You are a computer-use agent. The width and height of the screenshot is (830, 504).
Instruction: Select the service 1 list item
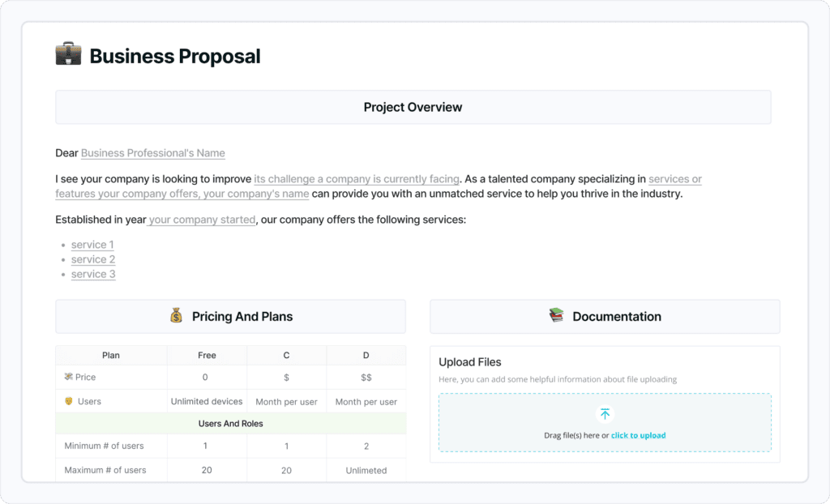92,245
